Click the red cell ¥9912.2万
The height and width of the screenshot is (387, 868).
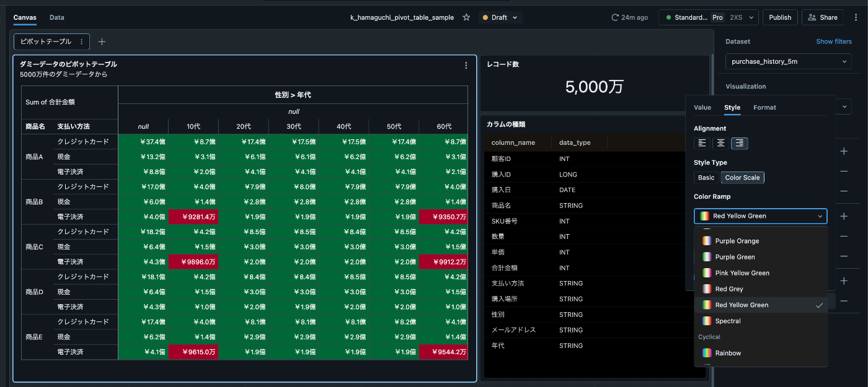[443, 262]
